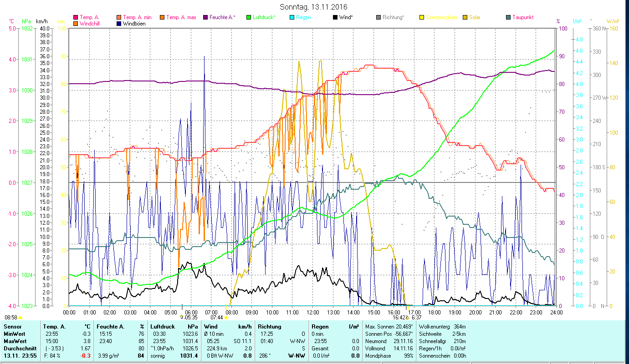Click the Schneefallgr 210m entry
Screen dimensions: 629x364
pyautogui.click(x=442, y=341)
